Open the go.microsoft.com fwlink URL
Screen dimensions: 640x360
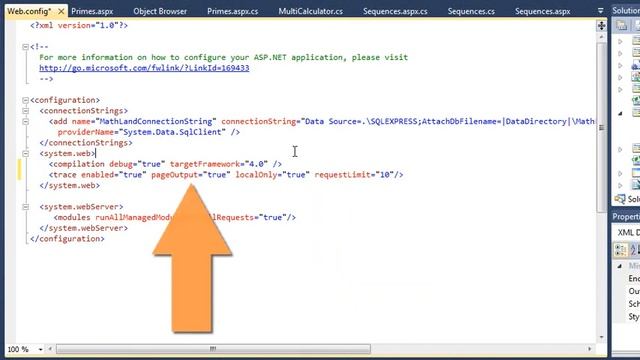(144, 68)
